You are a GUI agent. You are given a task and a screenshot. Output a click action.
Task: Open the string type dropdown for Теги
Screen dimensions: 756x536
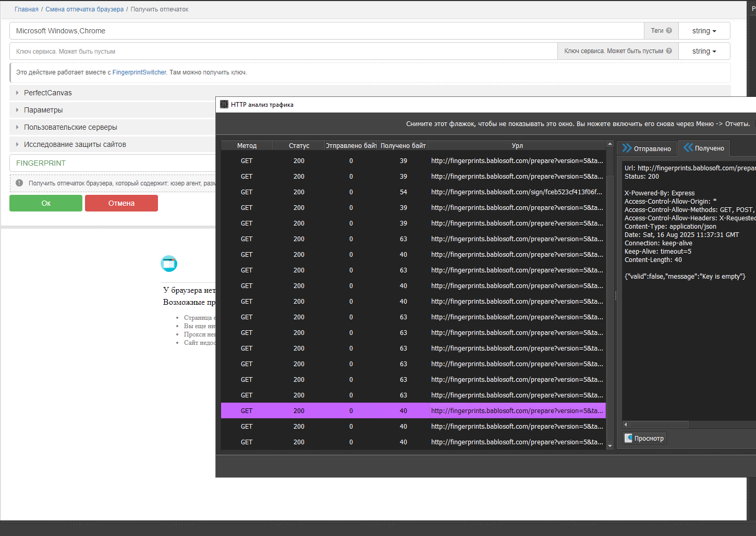click(704, 31)
